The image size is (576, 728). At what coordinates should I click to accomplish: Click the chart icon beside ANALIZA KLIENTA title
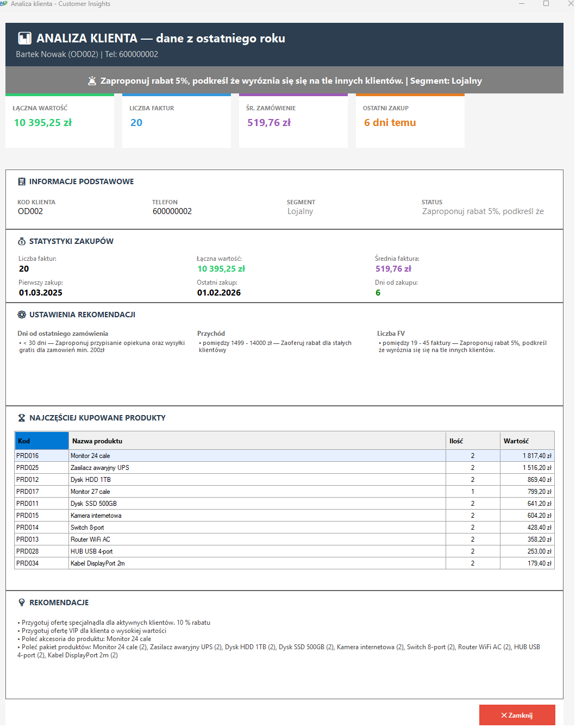24,39
